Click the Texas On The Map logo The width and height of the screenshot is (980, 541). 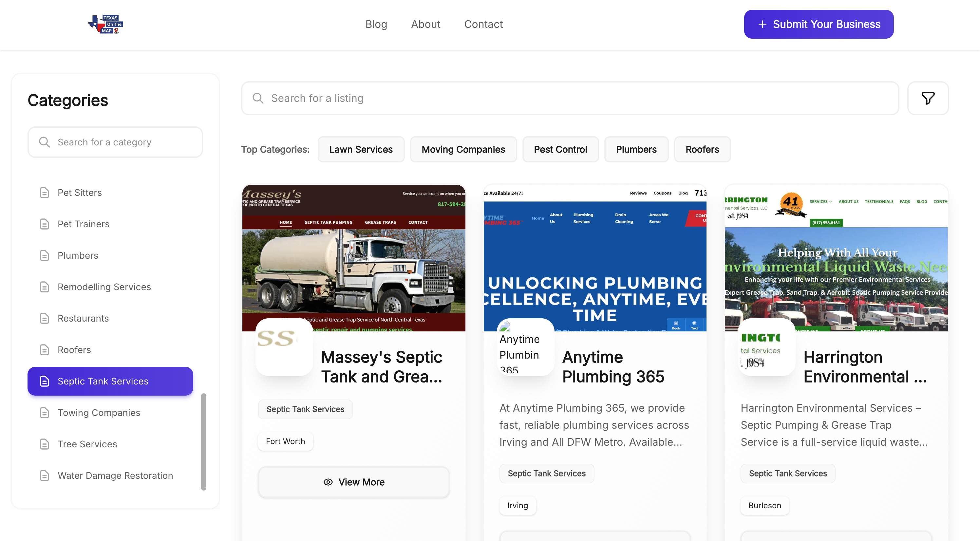[x=105, y=24]
